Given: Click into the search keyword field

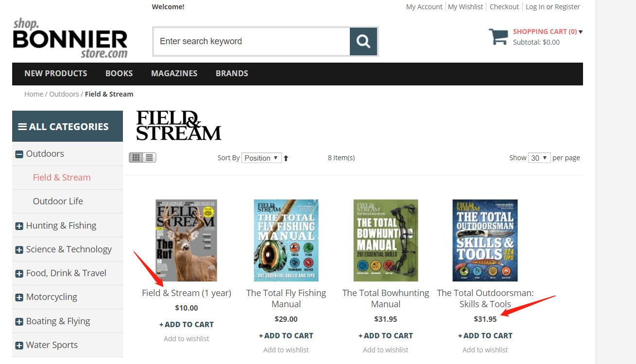Looking at the screenshot, I should coord(252,41).
